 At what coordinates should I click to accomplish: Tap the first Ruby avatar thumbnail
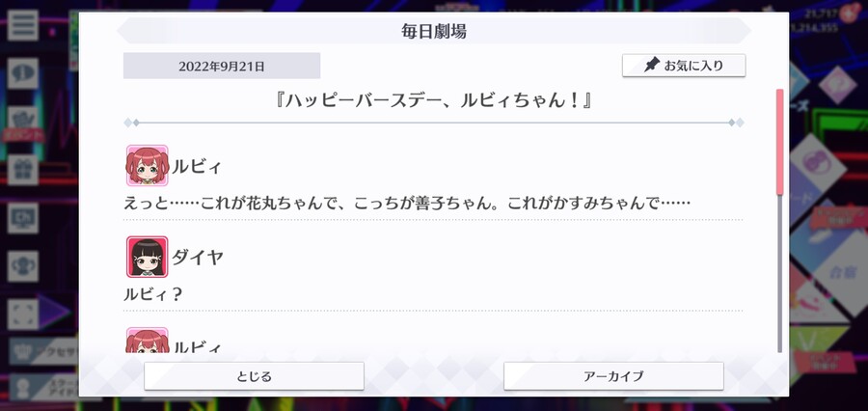tap(147, 165)
